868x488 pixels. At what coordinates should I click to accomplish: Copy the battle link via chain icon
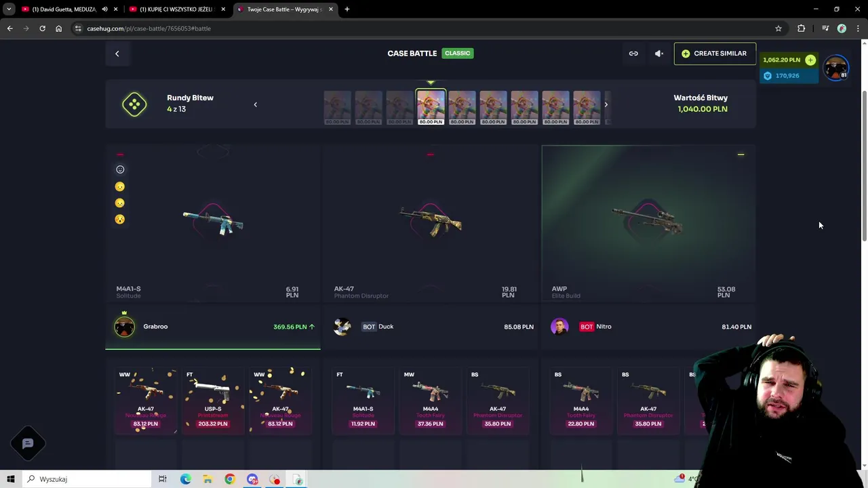click(633, 54)
